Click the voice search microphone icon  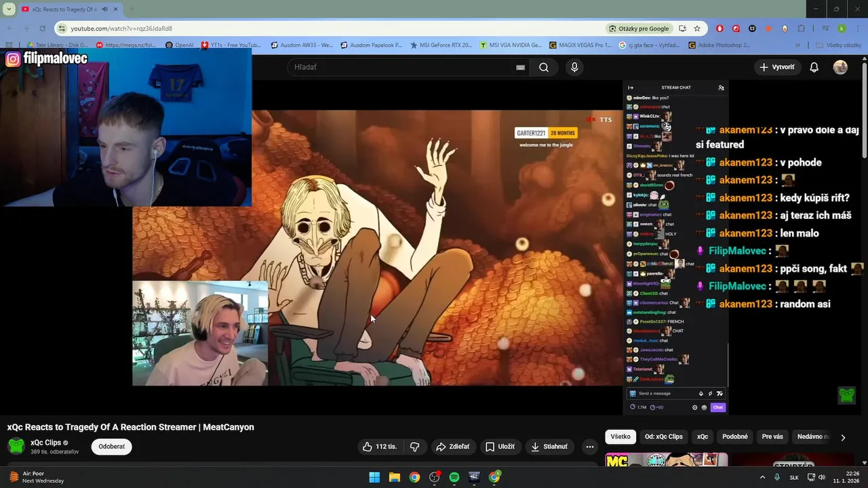click(574, 67)
